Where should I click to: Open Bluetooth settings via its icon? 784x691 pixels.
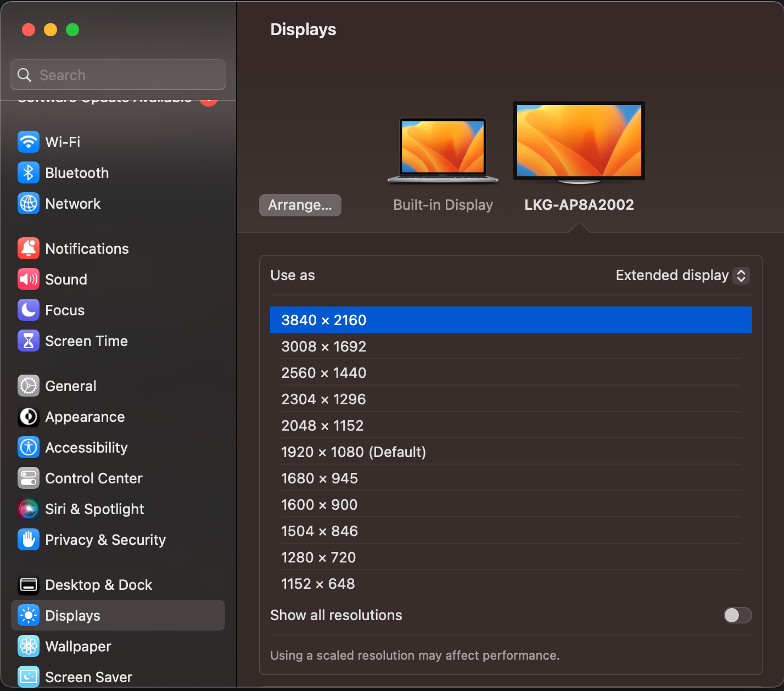(x=29, y=173)
